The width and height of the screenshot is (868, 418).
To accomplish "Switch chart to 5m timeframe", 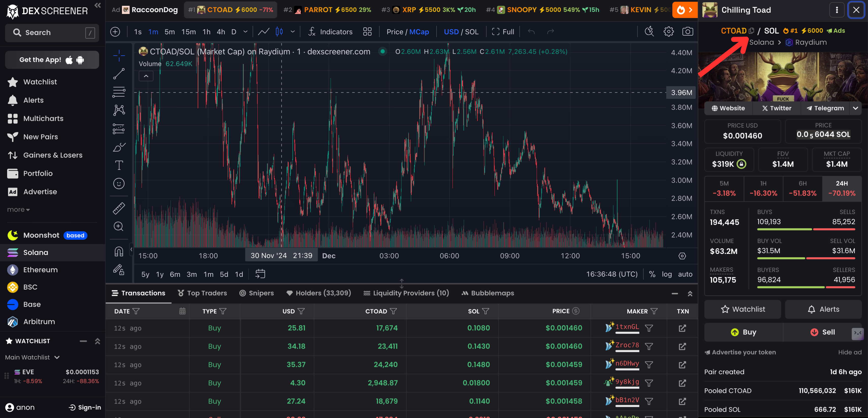I will pos(170,32).
